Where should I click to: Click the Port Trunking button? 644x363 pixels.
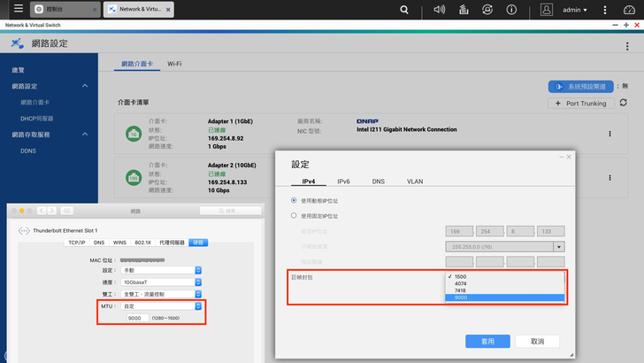581,103
